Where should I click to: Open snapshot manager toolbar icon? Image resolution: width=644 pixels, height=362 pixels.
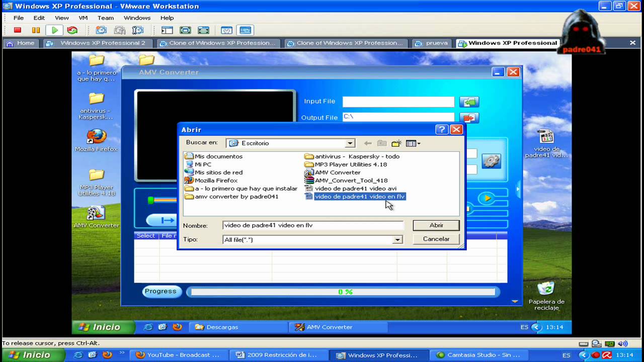pyautogui.click(x=137, y=30)
